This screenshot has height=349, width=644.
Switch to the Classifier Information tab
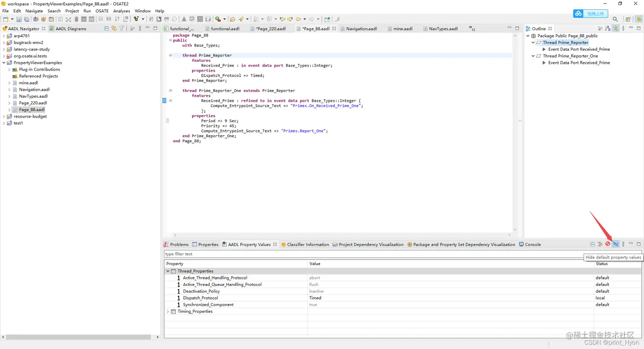[305, 245]
